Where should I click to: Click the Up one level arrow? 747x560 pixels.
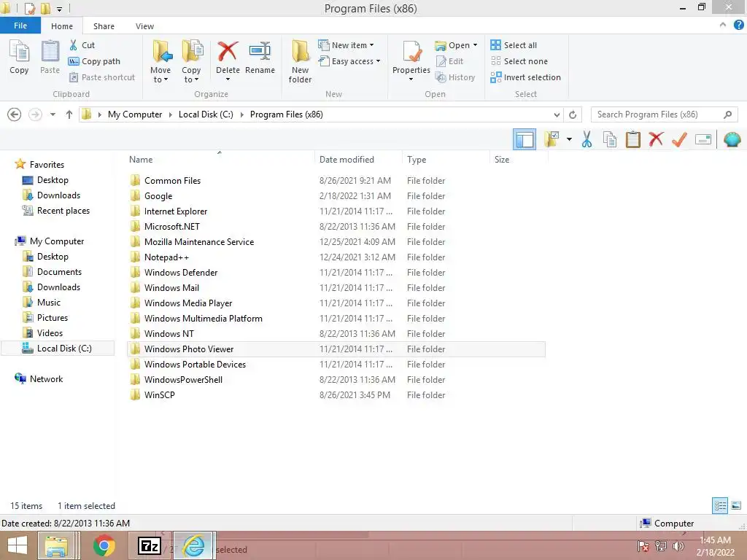coord(69,114)
